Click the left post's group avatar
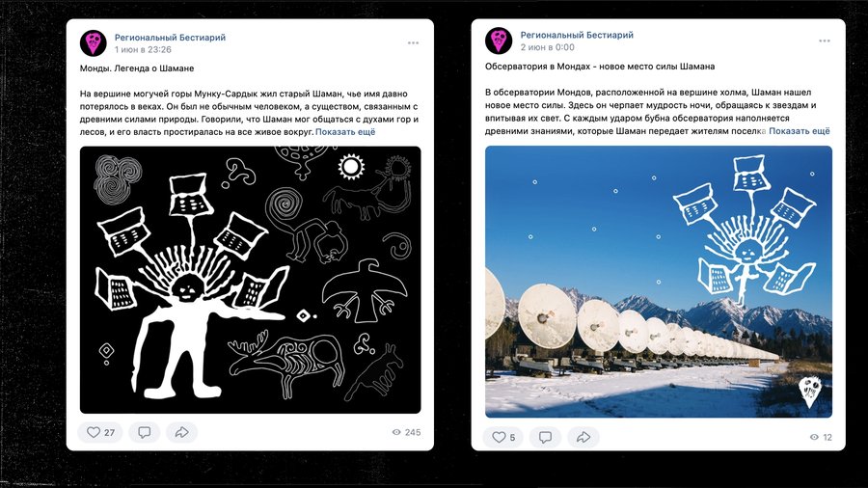The image size is (868, 488). 93,42
